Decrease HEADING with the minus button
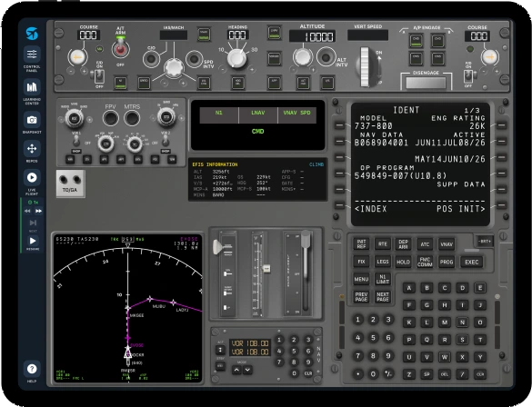This screenshot has width=532, height=407. point(222,69)
